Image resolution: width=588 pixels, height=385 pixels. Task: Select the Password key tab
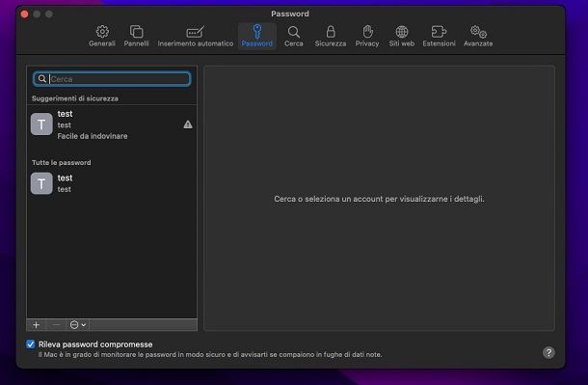click(256, 36)
